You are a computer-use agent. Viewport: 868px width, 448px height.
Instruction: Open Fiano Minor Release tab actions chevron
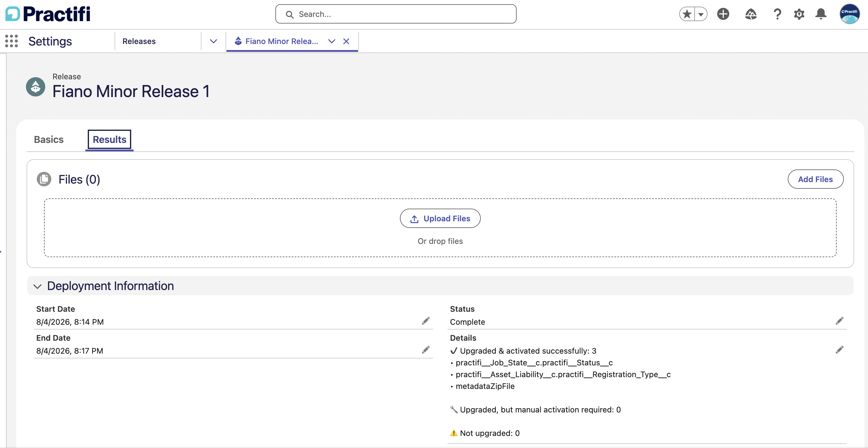coord(331,41)
